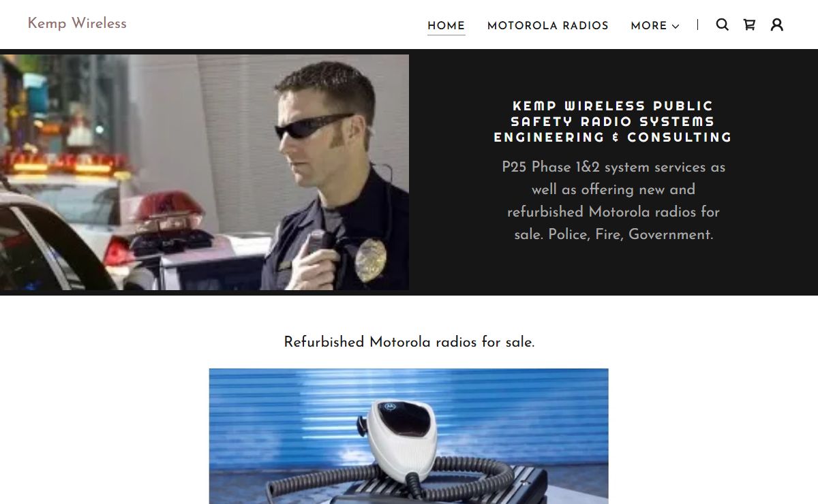This screenshot has width=818, height=504.
Task: Click the police officer hero photo
Action: (204, 172)
